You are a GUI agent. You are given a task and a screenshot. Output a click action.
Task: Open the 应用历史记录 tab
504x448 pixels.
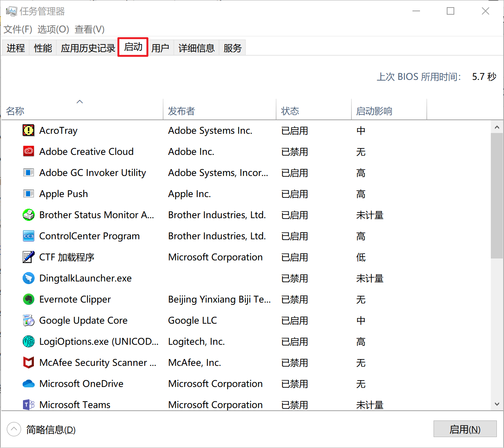coord(88,48)
